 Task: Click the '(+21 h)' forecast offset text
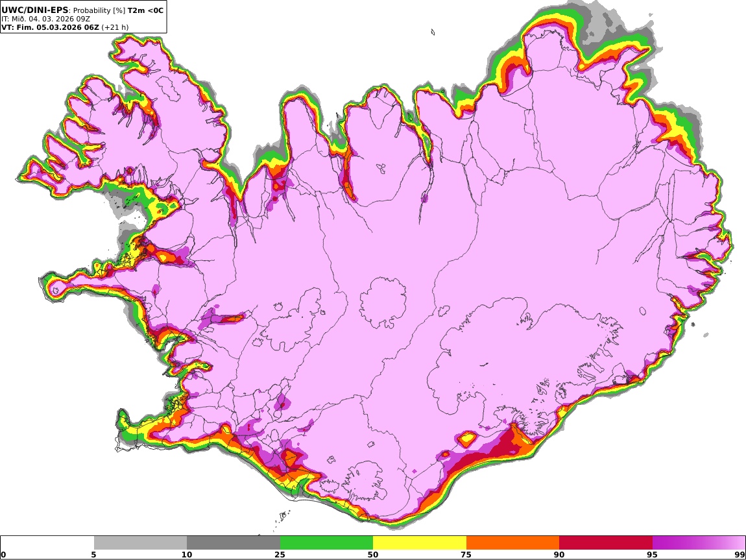pyautogui.click(x=115, y=27)
